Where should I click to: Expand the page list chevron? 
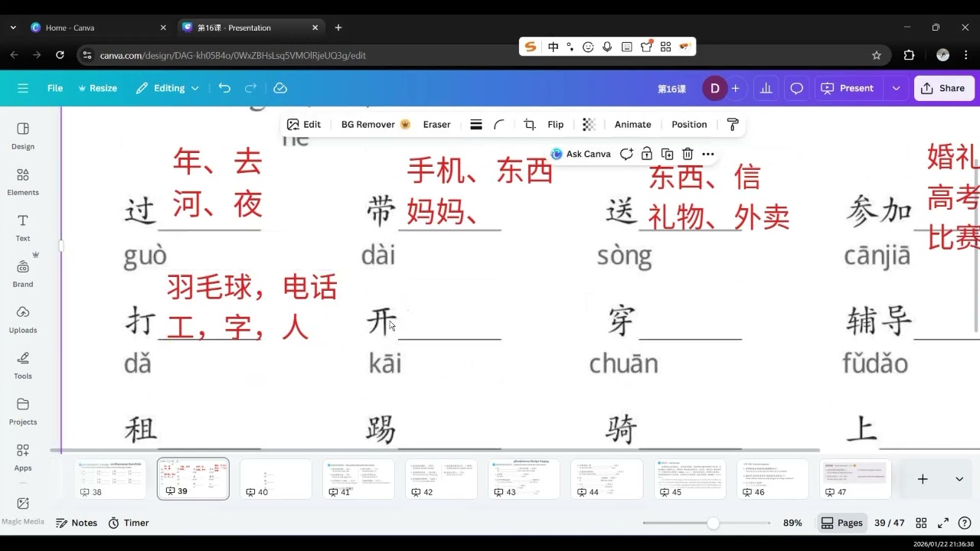pyautogui.click(x=959, y=479)
